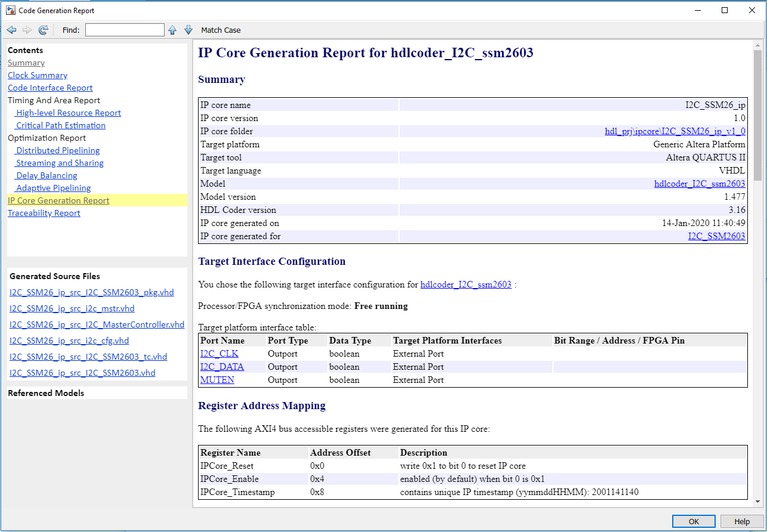Open I2C_SSM26_ip_src_I2C_MasterController.vhd file
Screen dimensions: 767x532
[x=97, y=324]
